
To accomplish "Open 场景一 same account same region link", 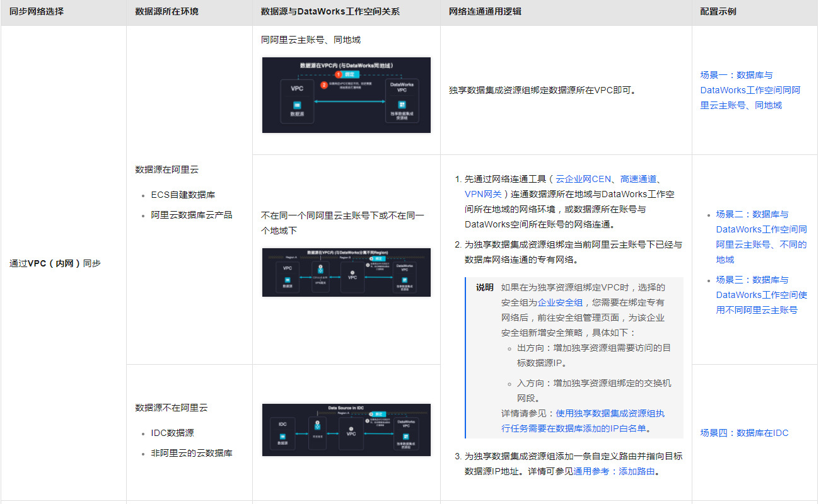I will click(750, 90).
